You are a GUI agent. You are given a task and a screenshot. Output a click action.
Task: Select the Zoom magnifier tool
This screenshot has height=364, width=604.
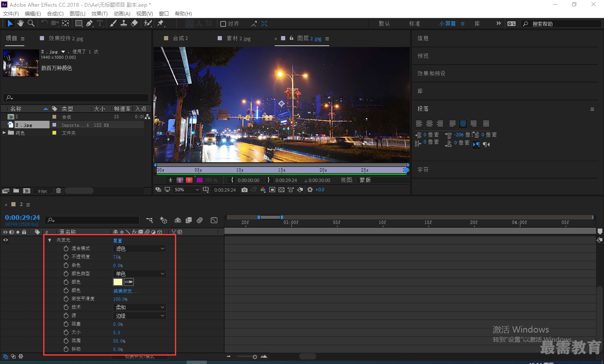(x=31, y=23)
